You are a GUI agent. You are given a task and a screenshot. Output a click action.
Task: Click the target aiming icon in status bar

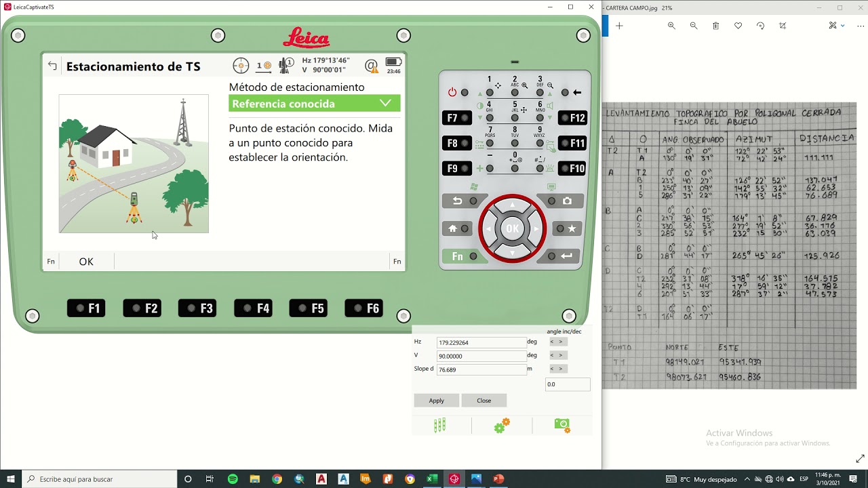point(241,66)
